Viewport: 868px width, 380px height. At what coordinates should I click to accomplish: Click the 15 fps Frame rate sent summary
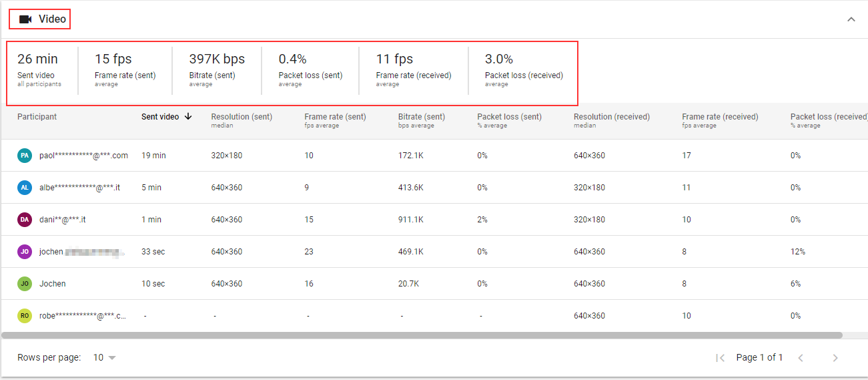pyautogui.click(x=125, y=69)
